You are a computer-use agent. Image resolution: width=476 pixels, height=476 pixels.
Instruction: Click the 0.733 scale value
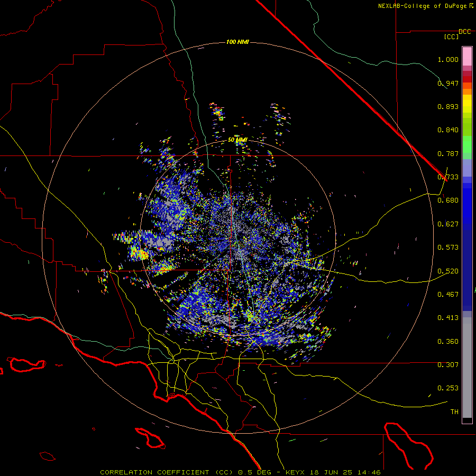coord(448,177)
